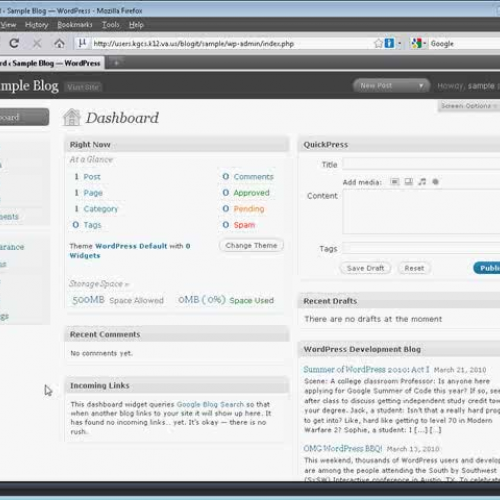Open the New Post dropdown arrow
This screenshot has width=500, height=500.
pos(421,86)
